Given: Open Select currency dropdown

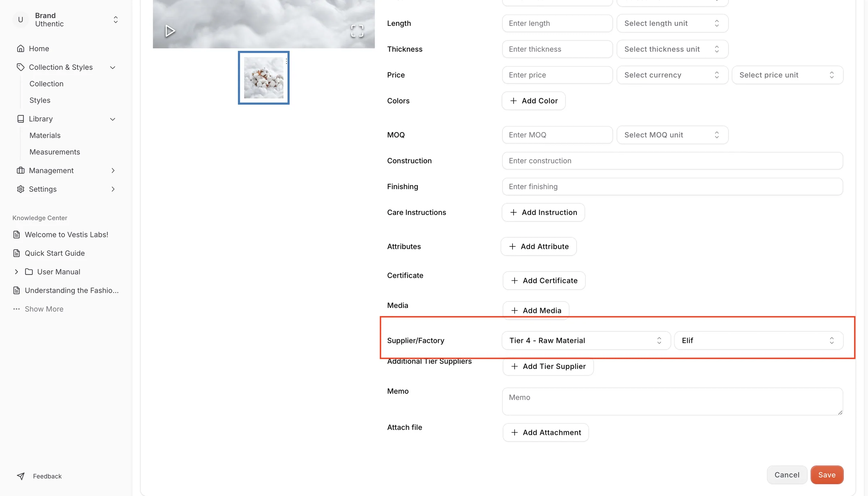Looking at the screenshot, I should pyautogui.click(x=672, y=75).
